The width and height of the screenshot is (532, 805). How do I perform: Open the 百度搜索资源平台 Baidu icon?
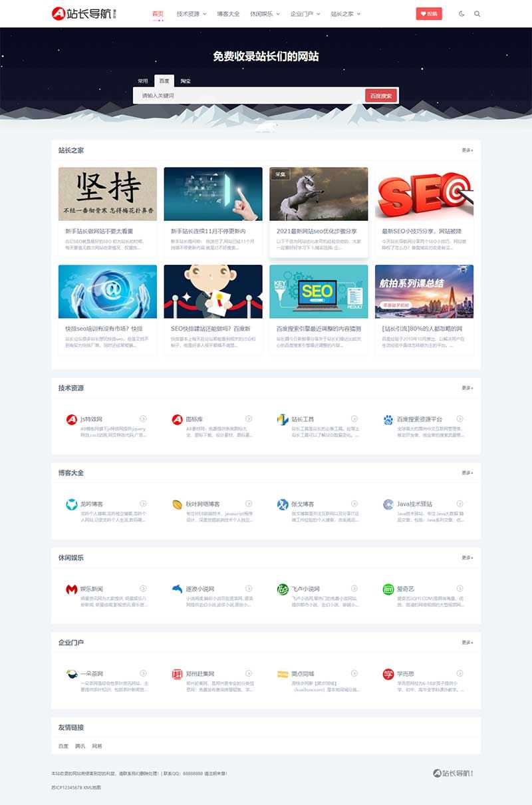point(388,418)
